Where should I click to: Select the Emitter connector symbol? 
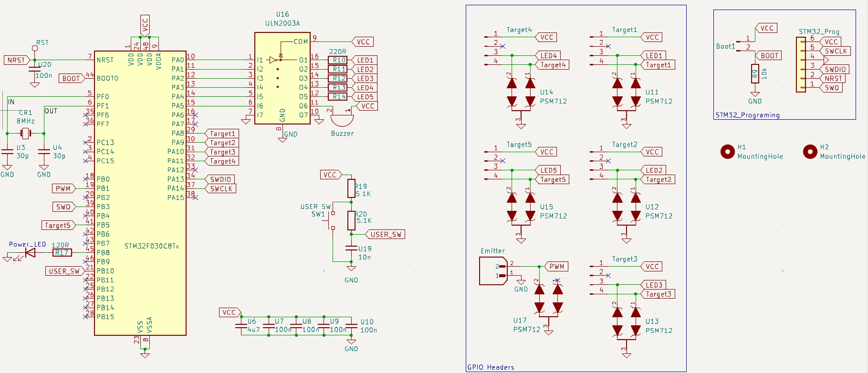pyautogui.click(x=493, y=271)
